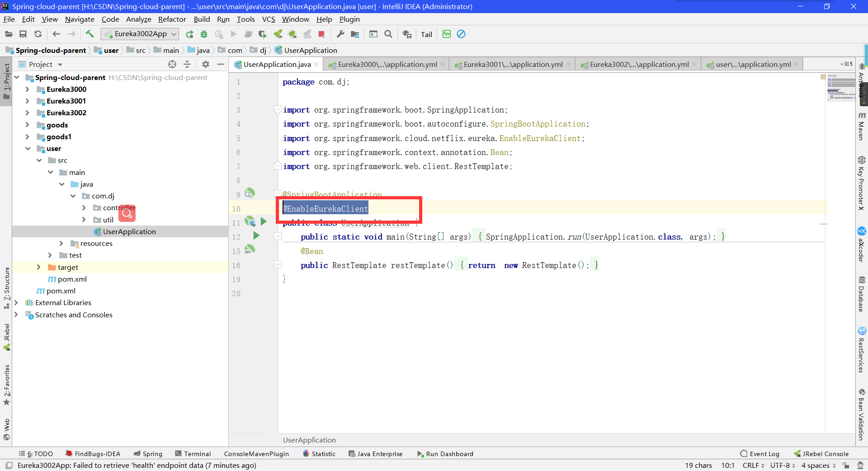Toggle the Database tool window
Image resolution: width=868 pixels, height=471 pixels.
point(862,294)
